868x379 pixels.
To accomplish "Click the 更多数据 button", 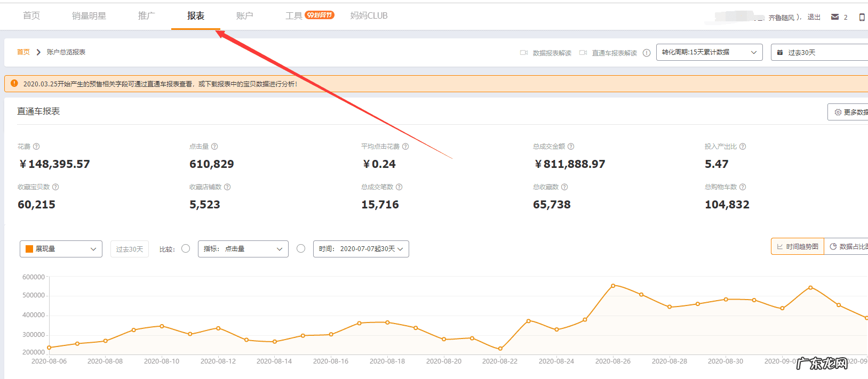I will (x=848, y=112).
